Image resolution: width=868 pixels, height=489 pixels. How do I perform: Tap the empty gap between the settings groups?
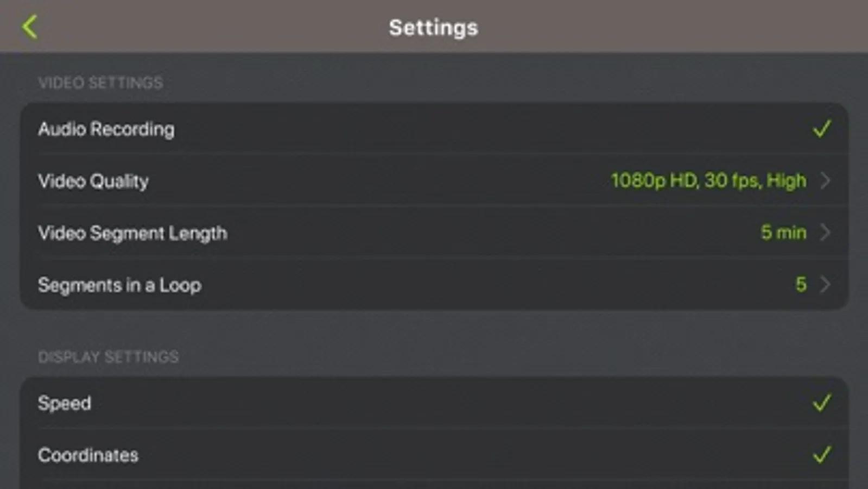pos(434,331)
